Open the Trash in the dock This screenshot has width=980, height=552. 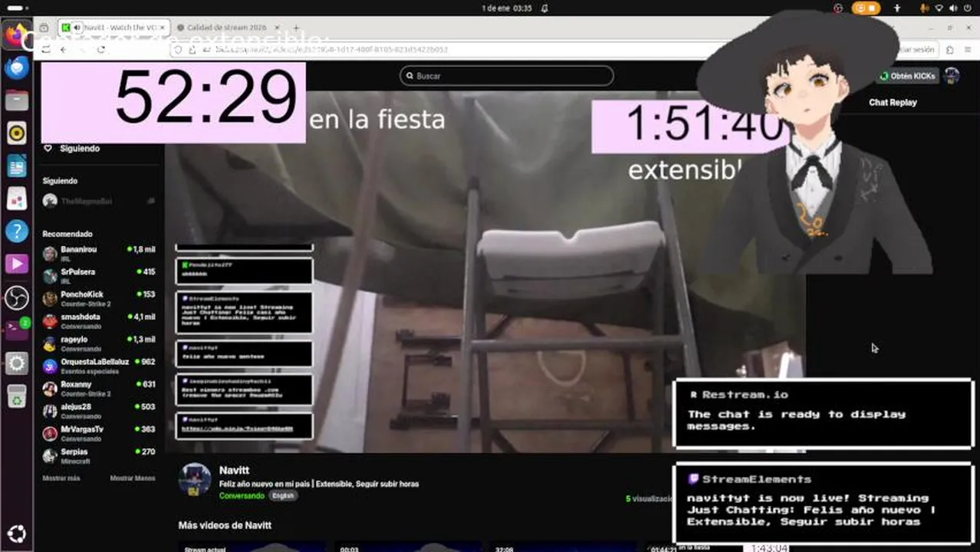[x=16, y=396]
